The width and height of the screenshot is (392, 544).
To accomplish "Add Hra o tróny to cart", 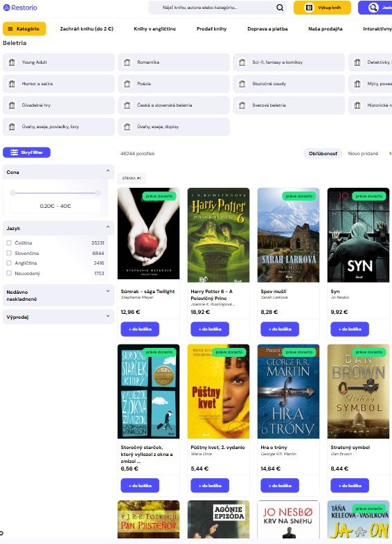I will click(280, 485).
